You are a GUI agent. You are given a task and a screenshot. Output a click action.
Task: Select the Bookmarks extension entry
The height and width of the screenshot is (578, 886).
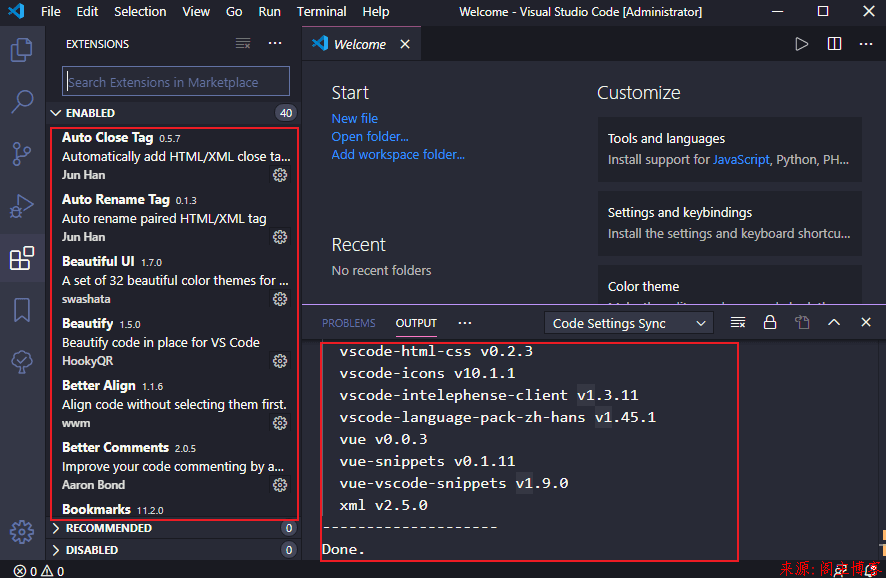click(175, 510)
